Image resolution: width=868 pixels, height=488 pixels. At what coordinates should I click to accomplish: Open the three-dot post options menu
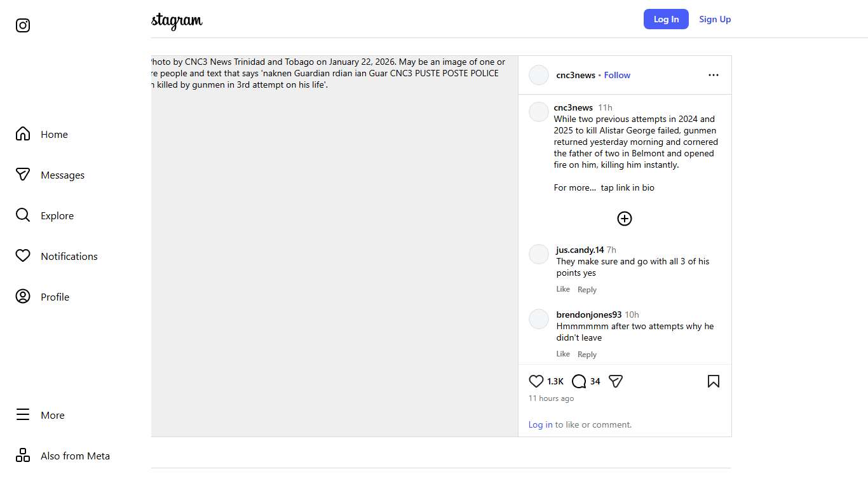(713, 75)
